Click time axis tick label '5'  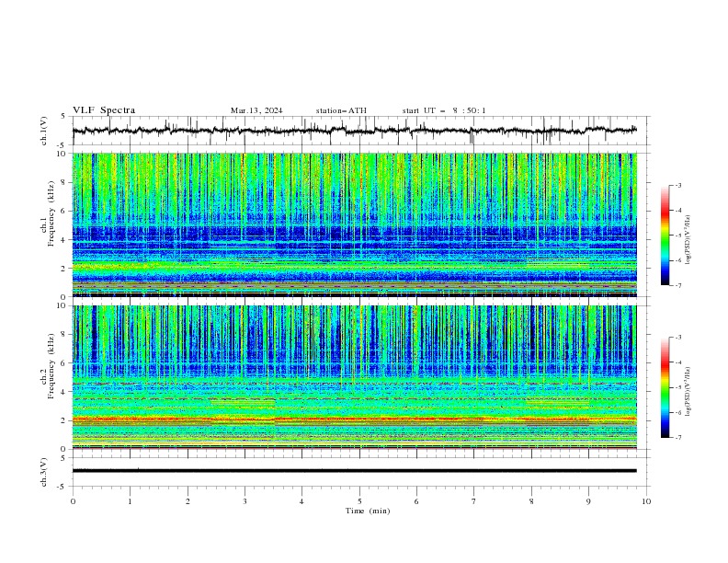point(359,501)
